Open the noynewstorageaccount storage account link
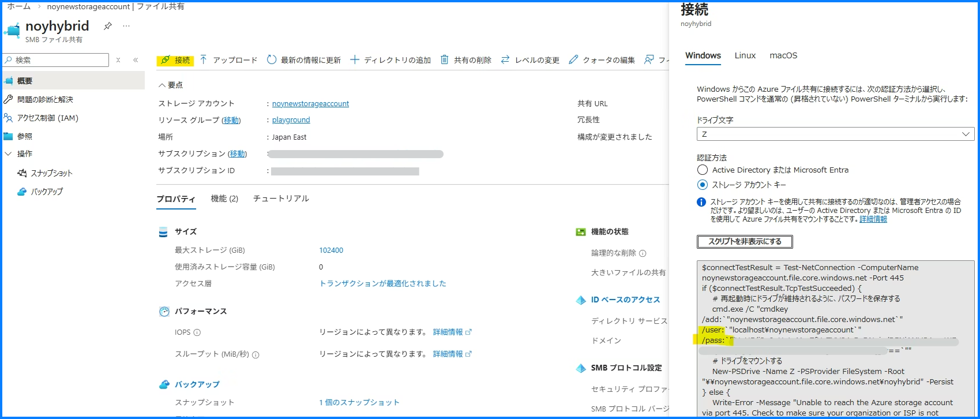The image size is (980, 419). coord(310,104)
